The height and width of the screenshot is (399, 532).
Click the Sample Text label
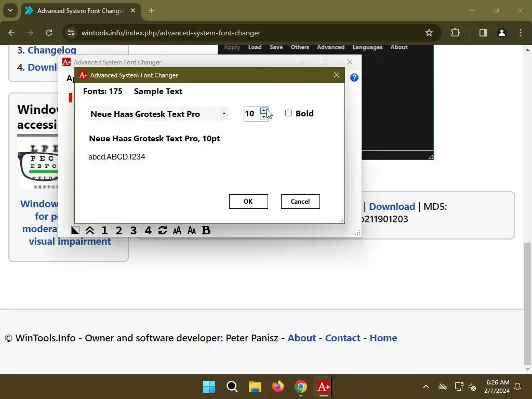point(158,91)
